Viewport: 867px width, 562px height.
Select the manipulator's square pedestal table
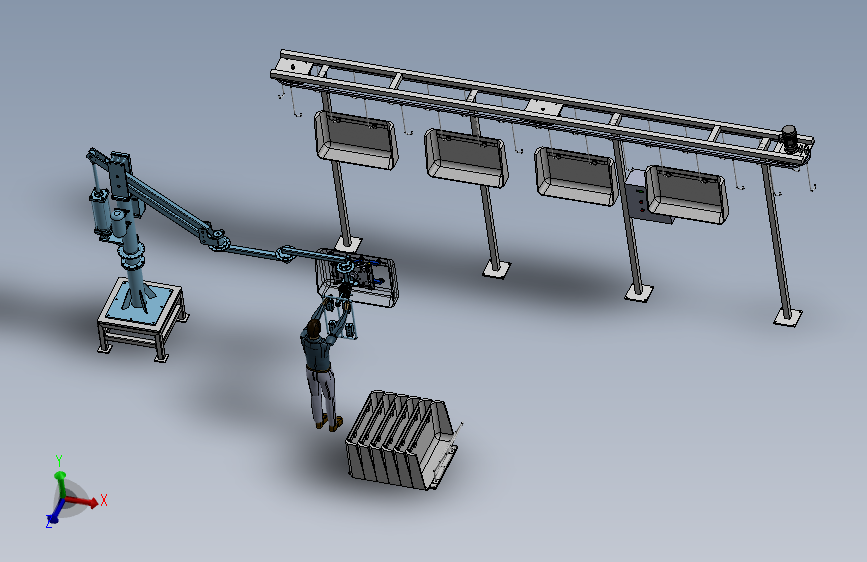click(x=144, y=320)
